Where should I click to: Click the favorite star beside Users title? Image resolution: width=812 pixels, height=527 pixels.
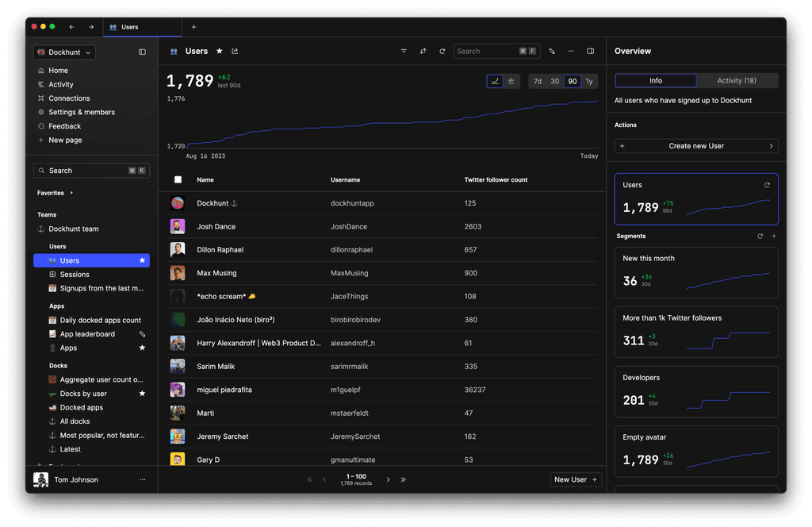point(220,51)
